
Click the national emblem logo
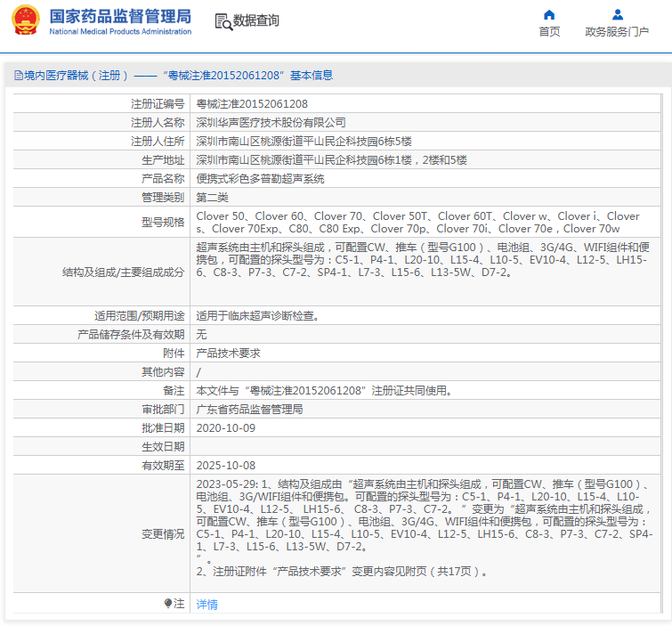click(26, 21)
